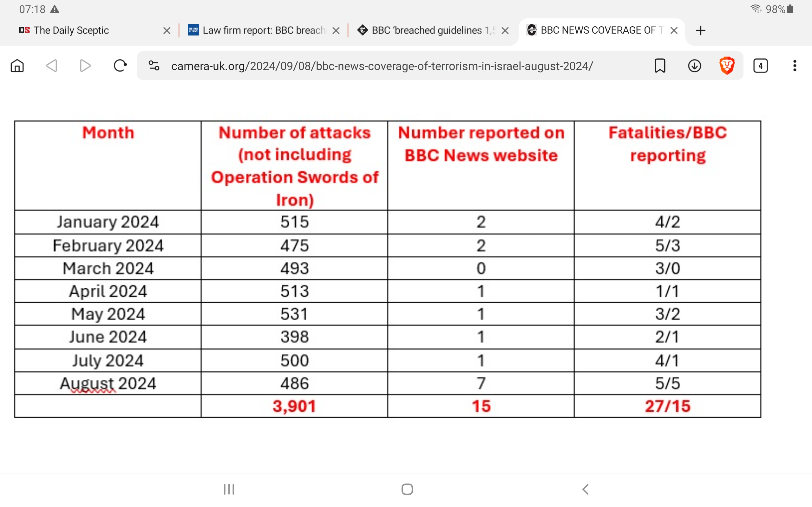Open a new tab with the plus button

pyautogui.click(x=701, y=31)
